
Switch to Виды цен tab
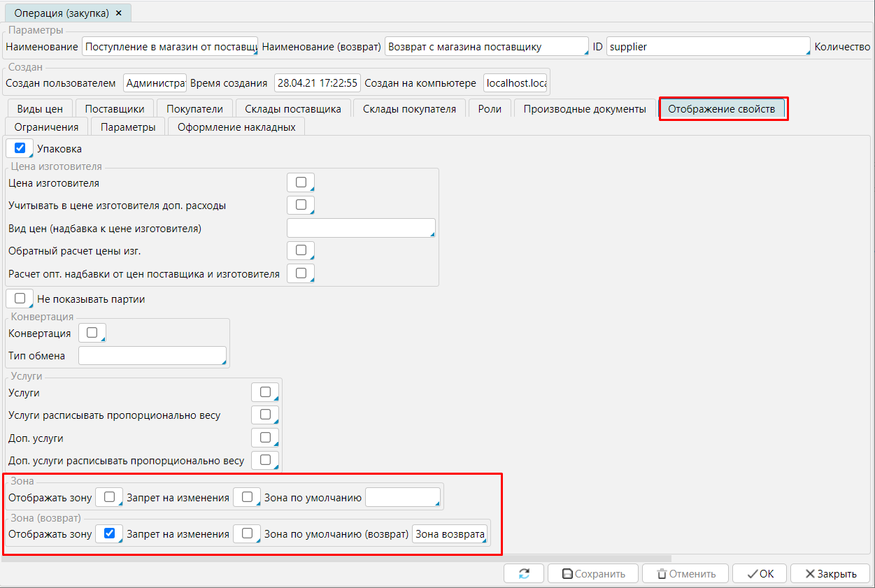pos(39,108)
